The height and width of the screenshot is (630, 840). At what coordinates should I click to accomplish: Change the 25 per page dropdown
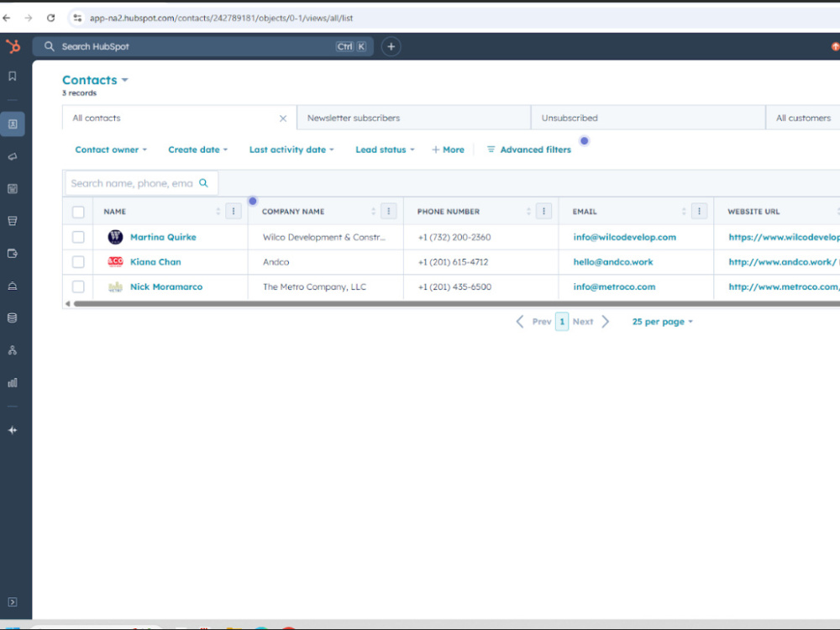coord(663,322)
